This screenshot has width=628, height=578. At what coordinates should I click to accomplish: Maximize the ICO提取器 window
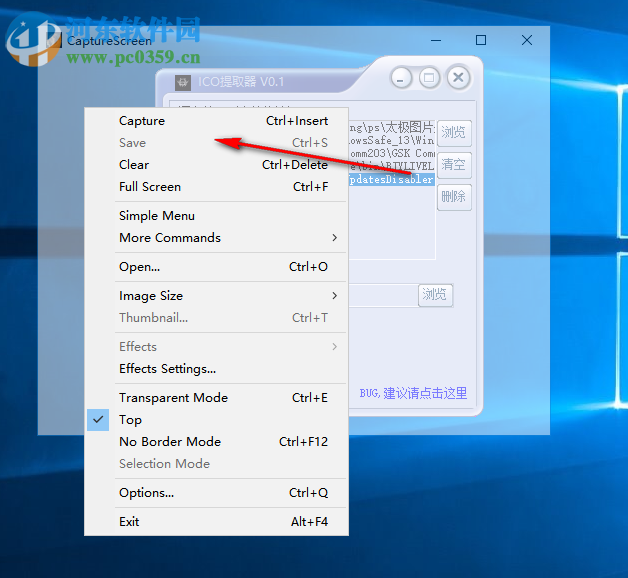[x=429, y=78]
